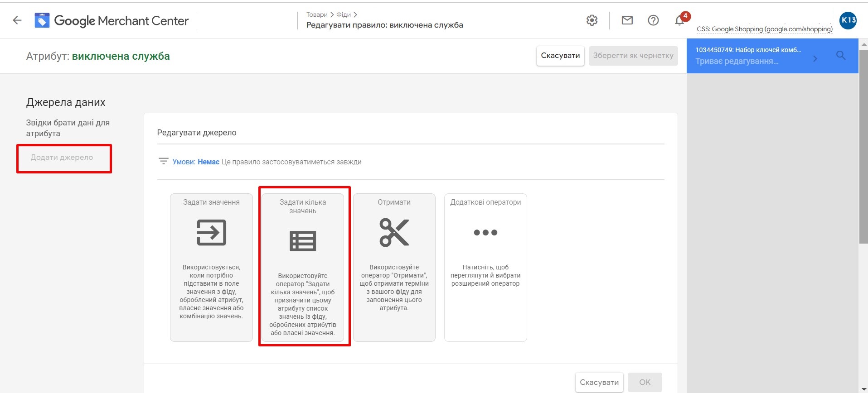Open notifications bell with 4 alerts

(680, 20)
